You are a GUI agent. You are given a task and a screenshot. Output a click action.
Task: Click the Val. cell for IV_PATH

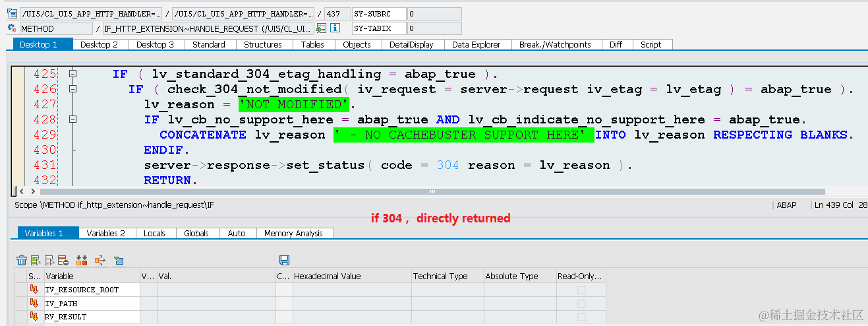tap(216, 304)
